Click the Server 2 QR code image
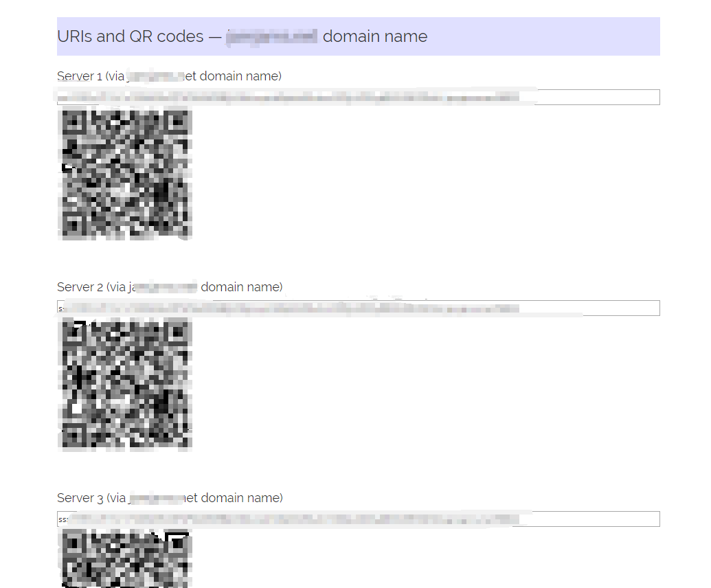Image resolution: width=711 pixels, height=588 pixels. 125,385
